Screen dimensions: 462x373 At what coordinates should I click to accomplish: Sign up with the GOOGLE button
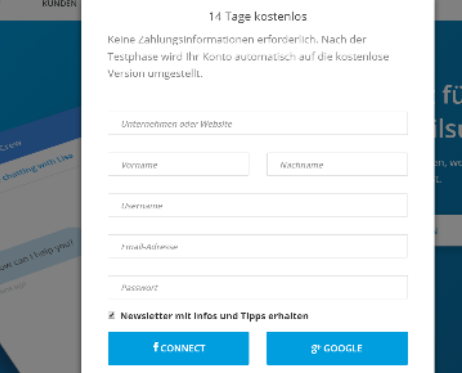[337, 348]
